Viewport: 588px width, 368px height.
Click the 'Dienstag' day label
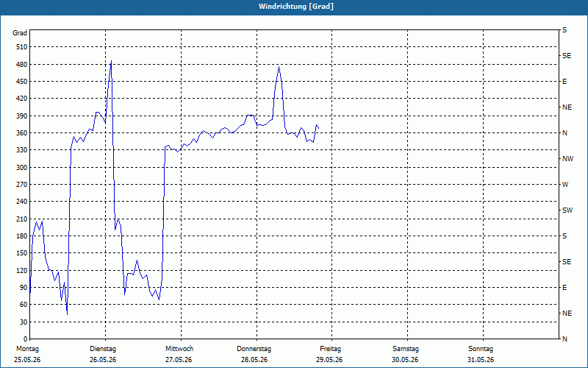coord(103,349)
